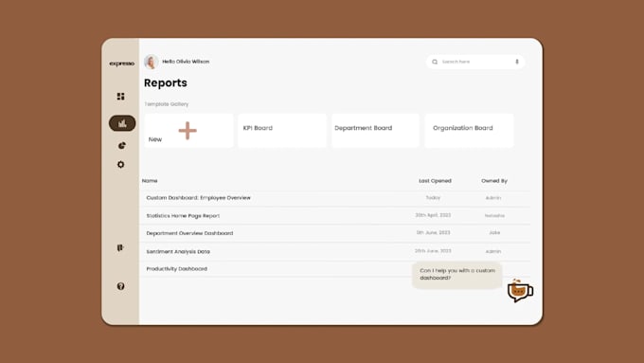
Task: Choose the KPI Board template
Action: click(282, 131)
